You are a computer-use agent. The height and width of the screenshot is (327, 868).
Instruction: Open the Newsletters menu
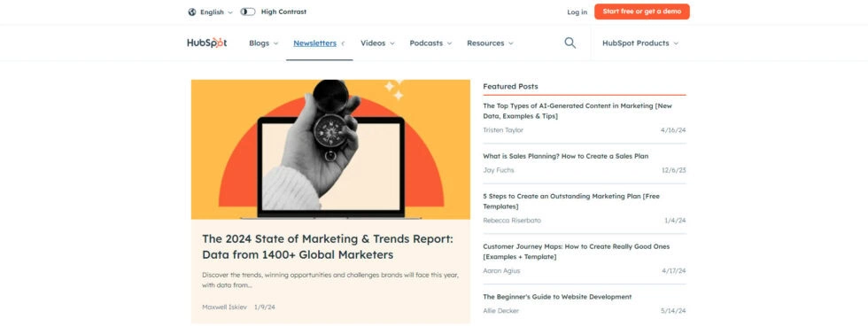320,43
